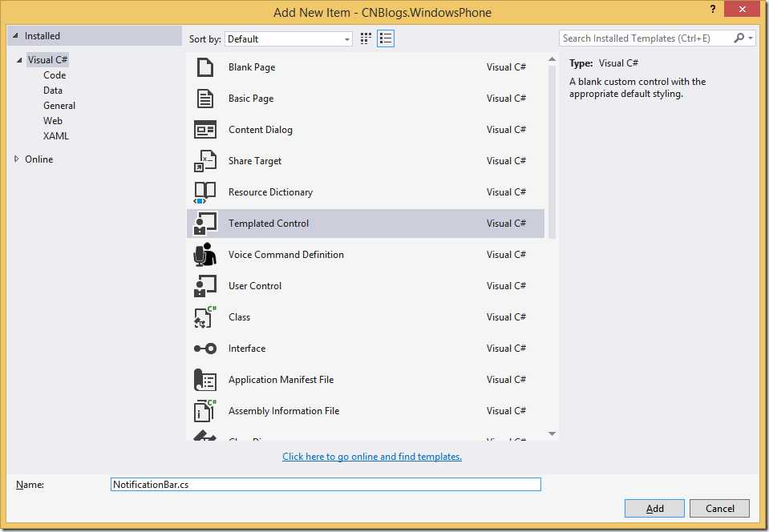The height and width of the screenshot is (532, 769).
Task: Select the 'Voice Command Definition' template name
Action: pyautogui.click(x=286, y=255)
